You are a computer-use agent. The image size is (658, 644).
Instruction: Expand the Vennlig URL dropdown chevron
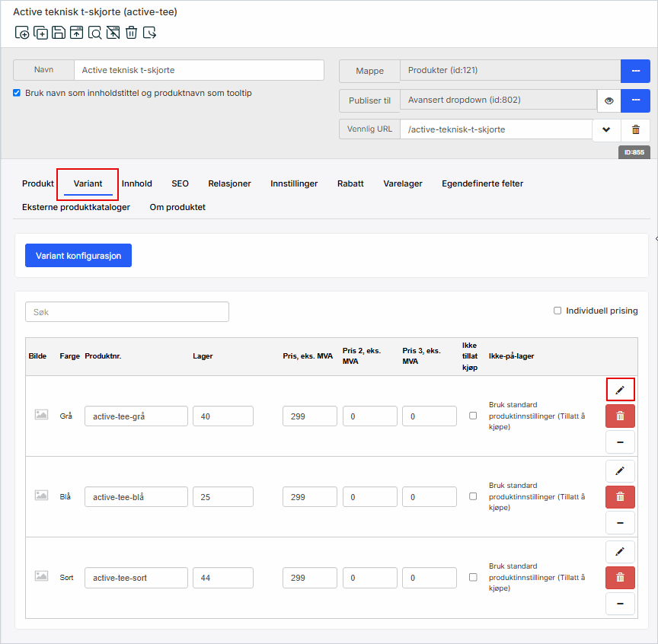pos(606,129)
